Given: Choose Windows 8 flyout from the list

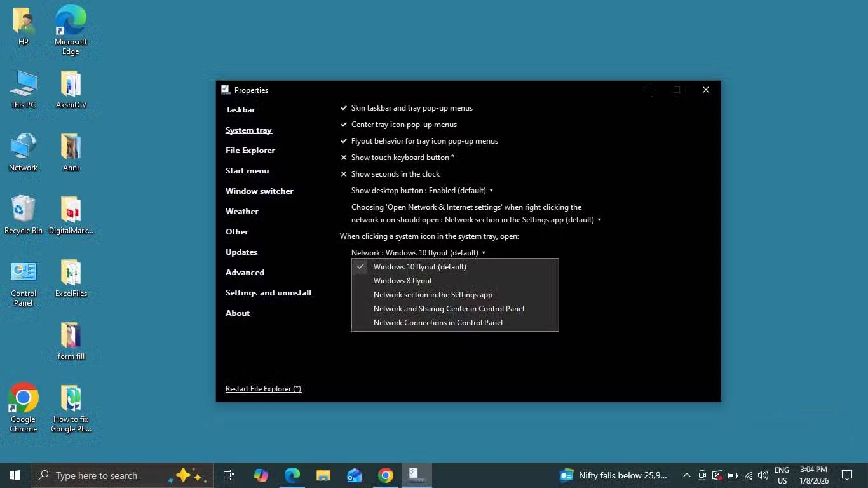Looking at the screenshot, I should 403,281.
